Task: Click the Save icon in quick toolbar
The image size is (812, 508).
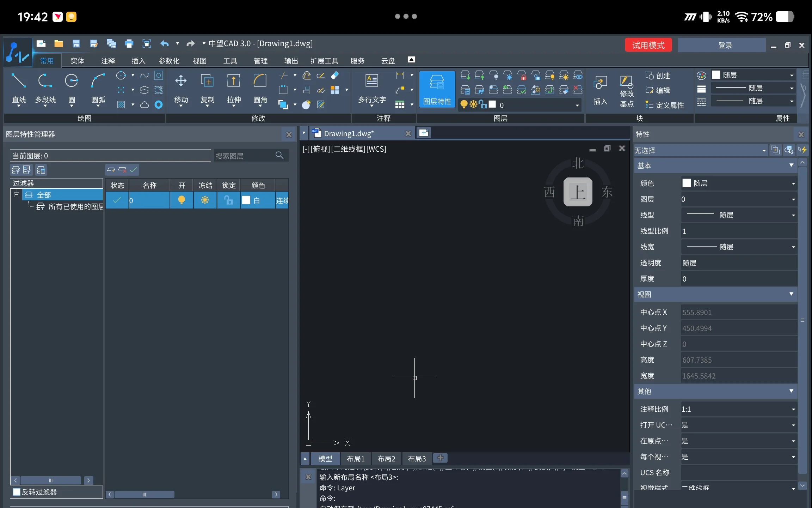Action: [x=76, y=44]
